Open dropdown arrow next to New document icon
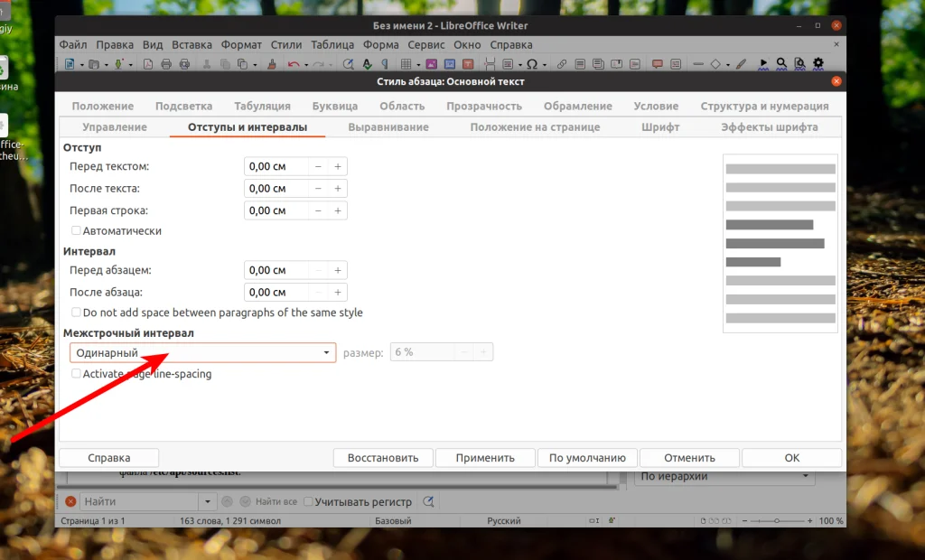 (81, 64)
